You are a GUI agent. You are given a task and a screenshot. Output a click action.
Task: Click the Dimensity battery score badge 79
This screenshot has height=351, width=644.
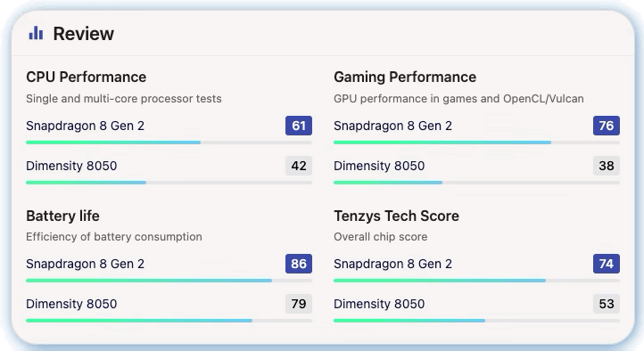299,304
